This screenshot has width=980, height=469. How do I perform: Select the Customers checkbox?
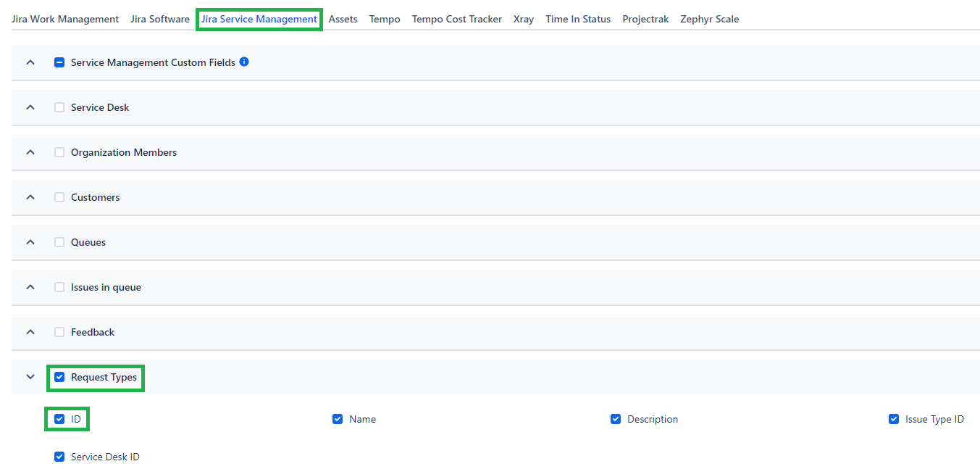[59, 197]
